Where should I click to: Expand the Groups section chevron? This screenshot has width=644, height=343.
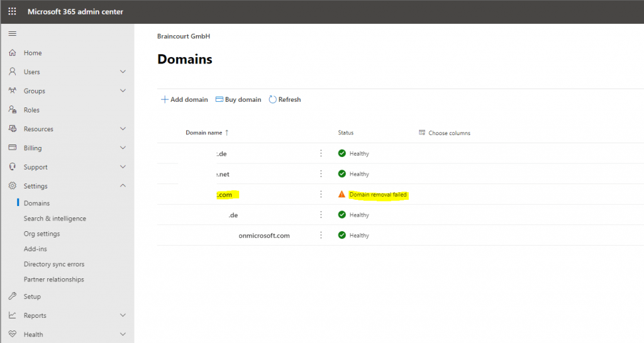pos(123,90)
